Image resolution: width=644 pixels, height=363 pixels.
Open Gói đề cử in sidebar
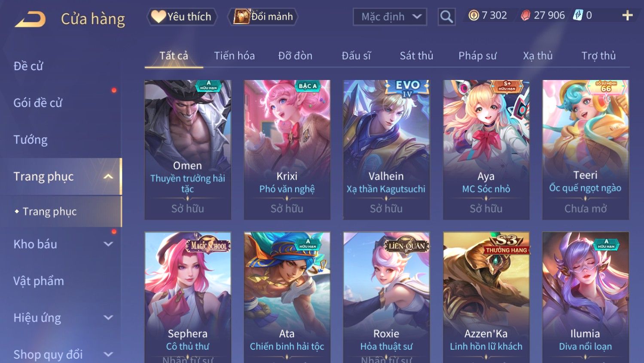(x=38, y=103)
